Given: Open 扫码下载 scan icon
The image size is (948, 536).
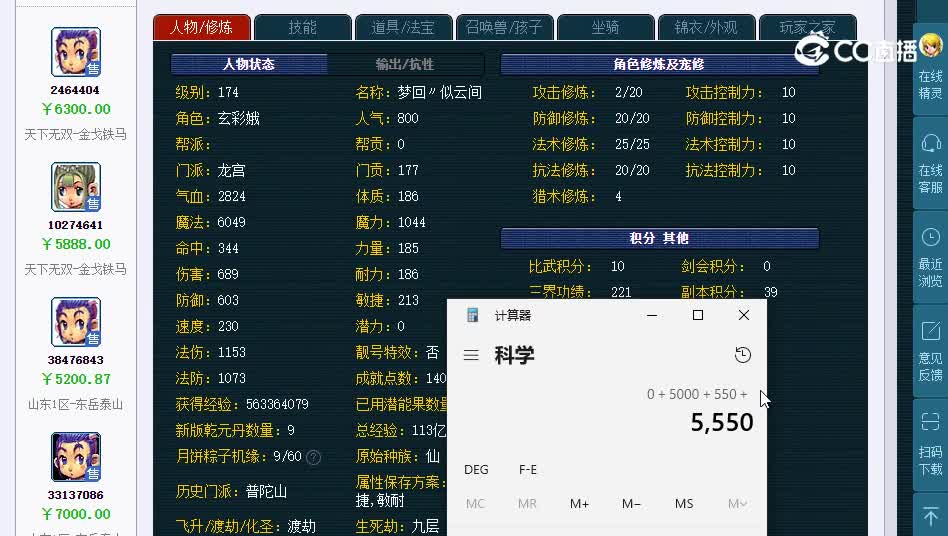Looking at the screenshot, I should [x=930, y=421].
